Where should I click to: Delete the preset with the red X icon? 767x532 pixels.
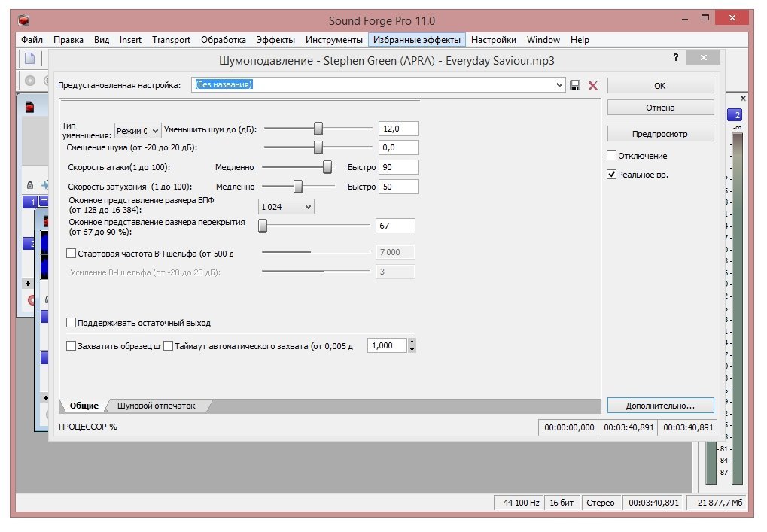coord(593,86)
